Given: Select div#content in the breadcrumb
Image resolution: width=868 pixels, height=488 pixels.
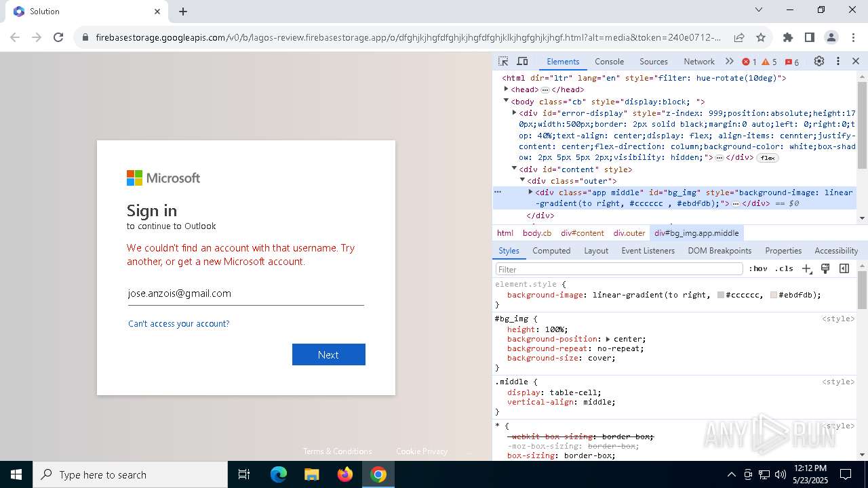Looking at the screenshot, I should 582,232.
